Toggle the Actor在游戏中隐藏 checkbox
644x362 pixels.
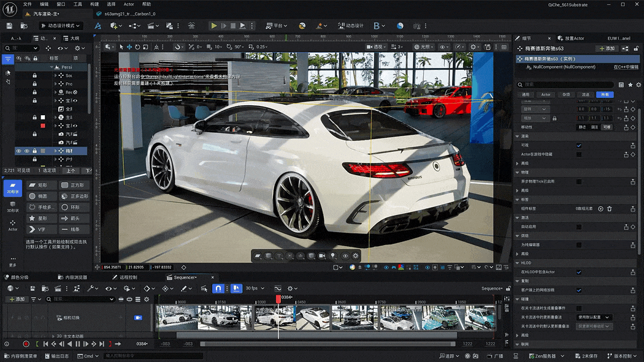click(x=579, y=154)
